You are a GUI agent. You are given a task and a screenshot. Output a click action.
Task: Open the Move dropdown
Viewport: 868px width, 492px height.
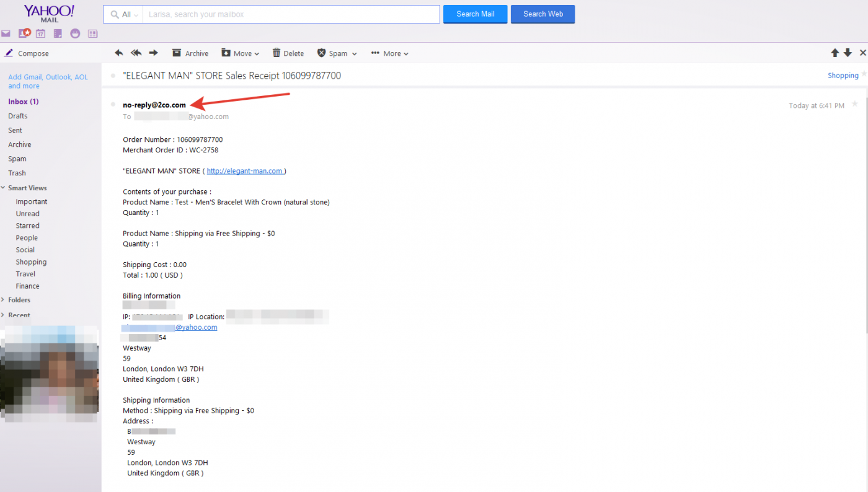click(241, 53)
